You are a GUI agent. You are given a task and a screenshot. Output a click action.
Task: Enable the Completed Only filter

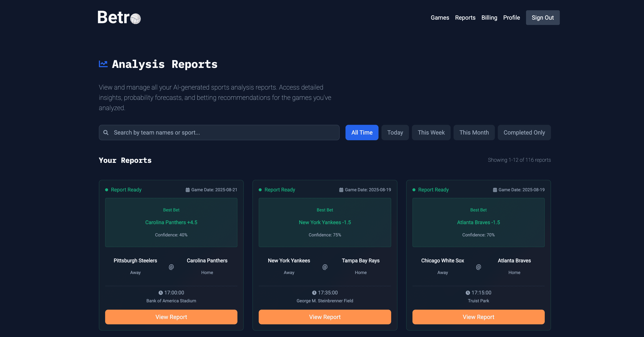(x=524, y=132)
